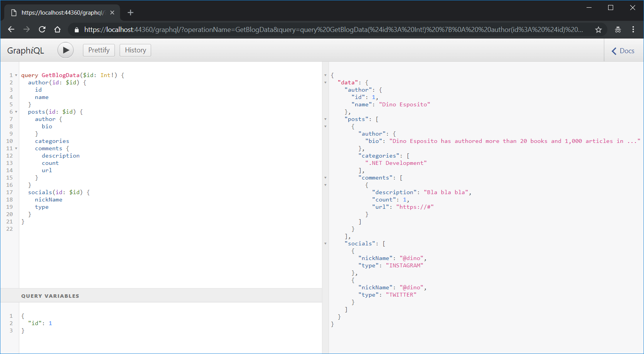The image size is (644, 354).
Task: Collapse first posts item object fold arrow
Action: (x=325, y=127)
